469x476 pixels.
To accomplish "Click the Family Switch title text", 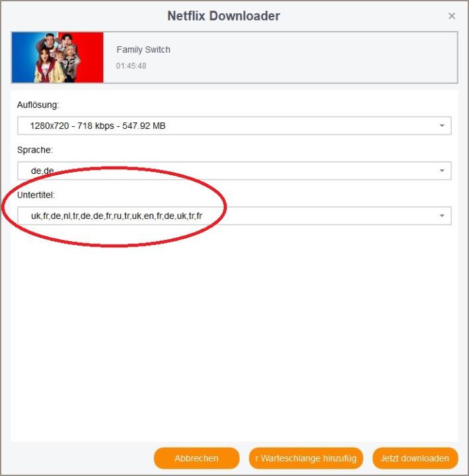I will (x=143, y=50).
